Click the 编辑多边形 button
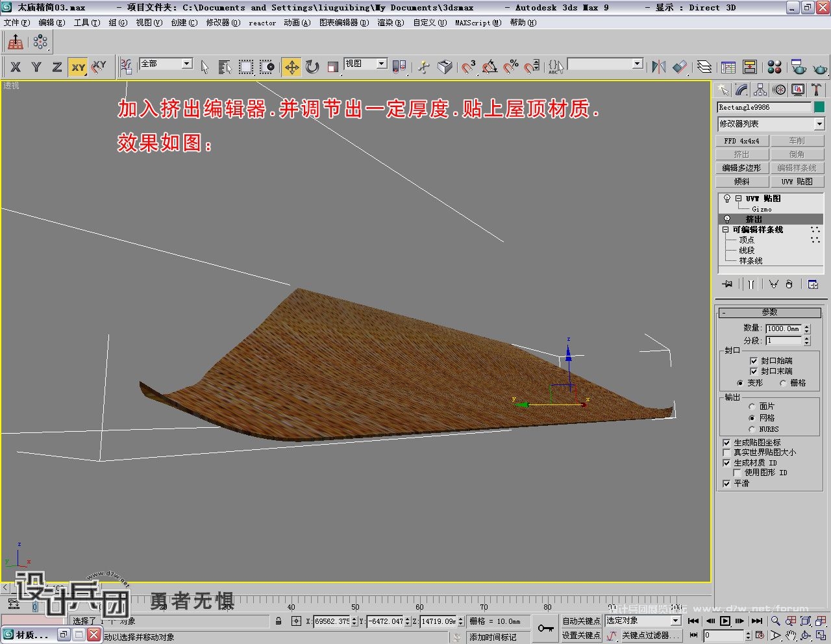Viewport: 831px width, 644px height. click(741, 168)
